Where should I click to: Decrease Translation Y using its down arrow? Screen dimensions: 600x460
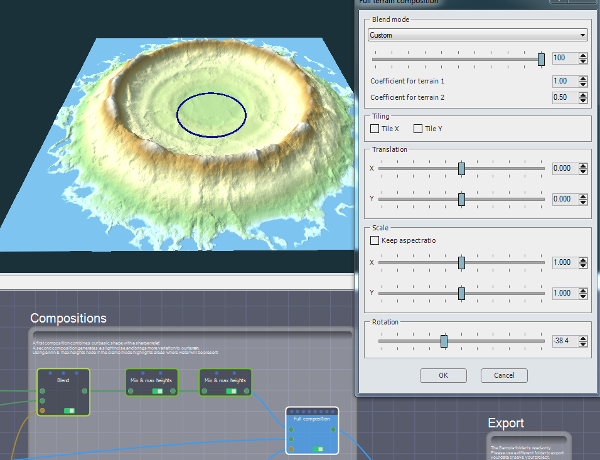(583, 202)
